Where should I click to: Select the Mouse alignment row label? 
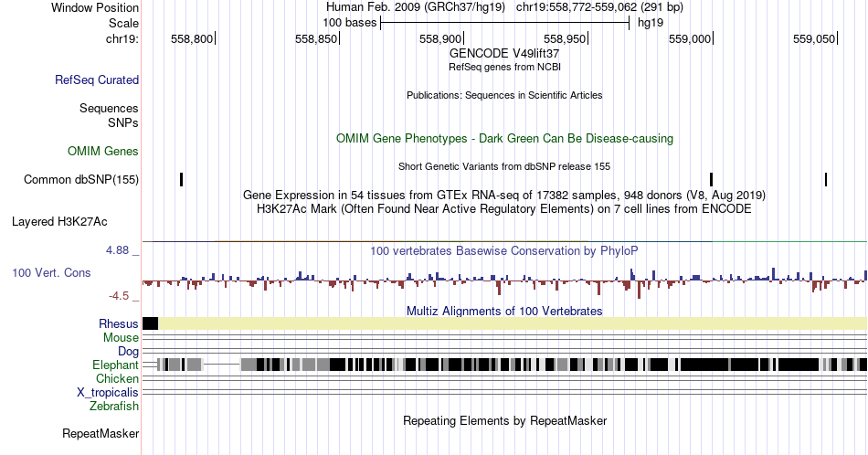click(121, 337)
